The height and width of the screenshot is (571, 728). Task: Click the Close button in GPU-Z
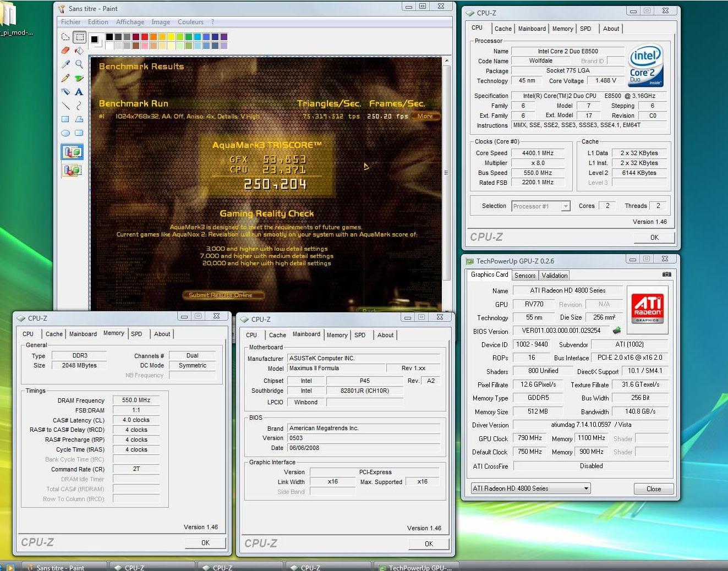654,488
